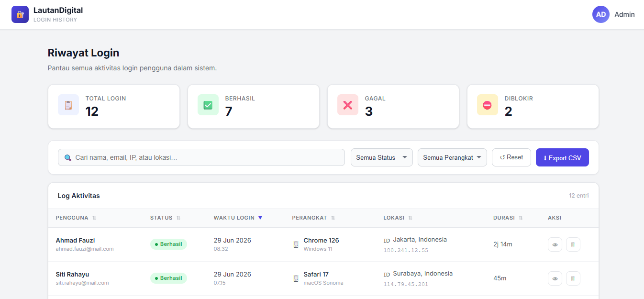Click location Jakarta, Indonesia
Viewport: 644px width, 299px height.
click(420, 239)
